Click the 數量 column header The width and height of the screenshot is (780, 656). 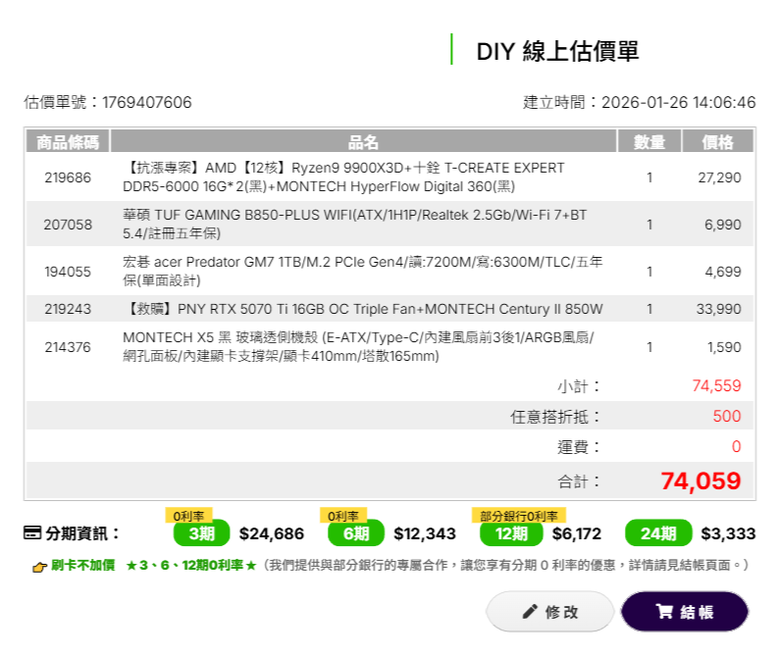click(649, 142)
